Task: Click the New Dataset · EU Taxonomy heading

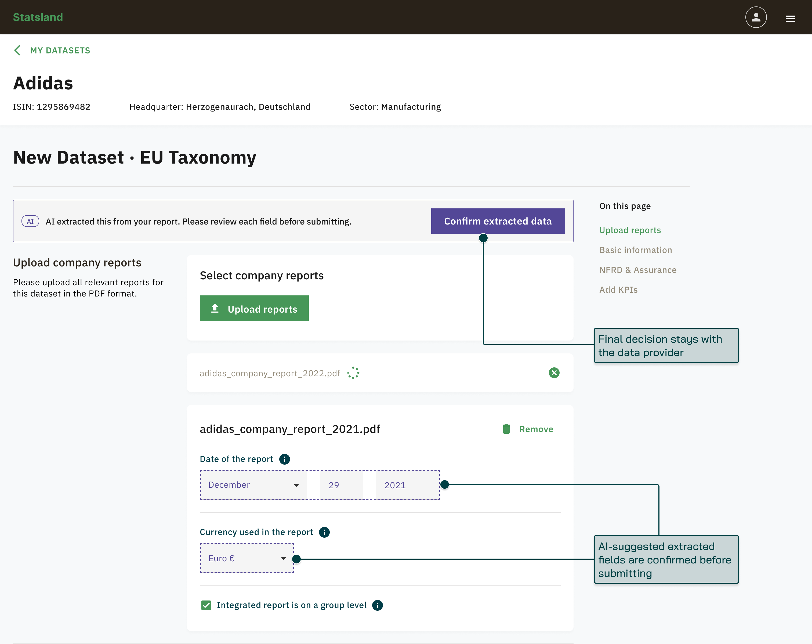Action: (135, 157)
